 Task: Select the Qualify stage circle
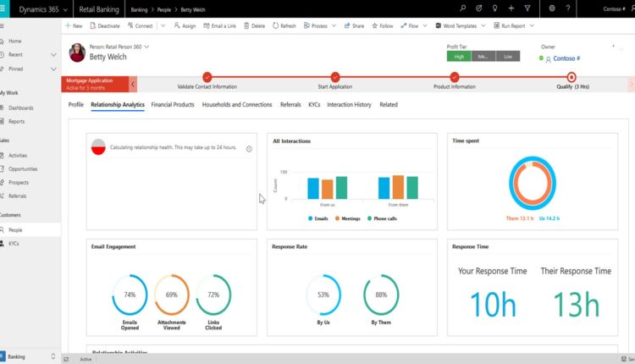(571, 77)
